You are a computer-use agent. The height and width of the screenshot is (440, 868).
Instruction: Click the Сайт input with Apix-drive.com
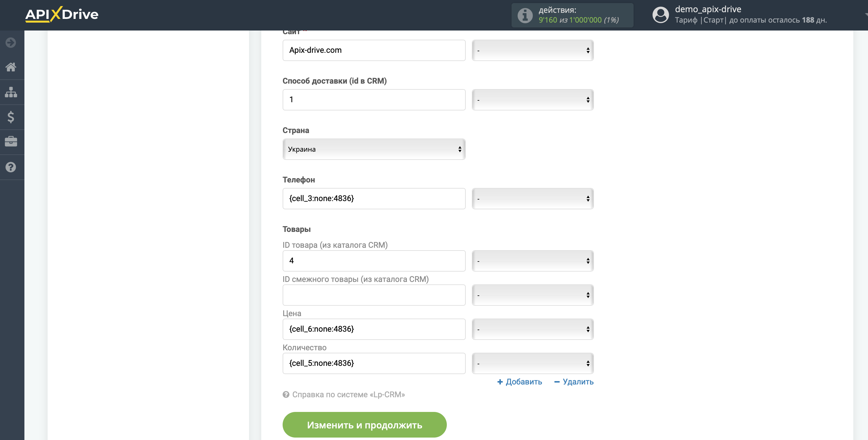pos(374,51)
